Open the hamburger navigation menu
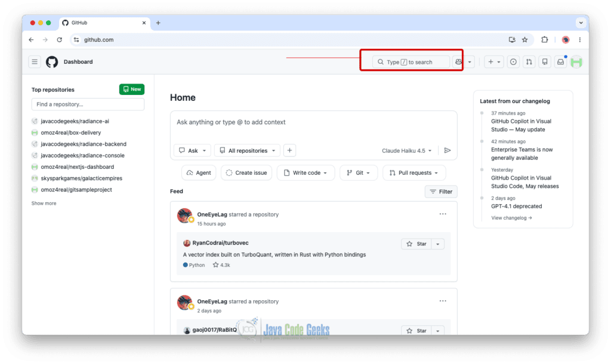This screenshot has height=364, width=611. tap(35, 61)
